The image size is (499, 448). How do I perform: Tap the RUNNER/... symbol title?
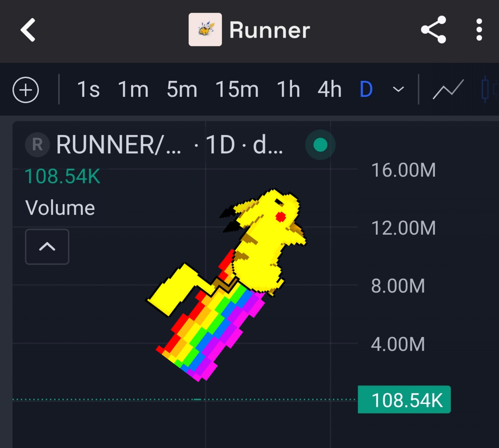[x=118, y=145]
